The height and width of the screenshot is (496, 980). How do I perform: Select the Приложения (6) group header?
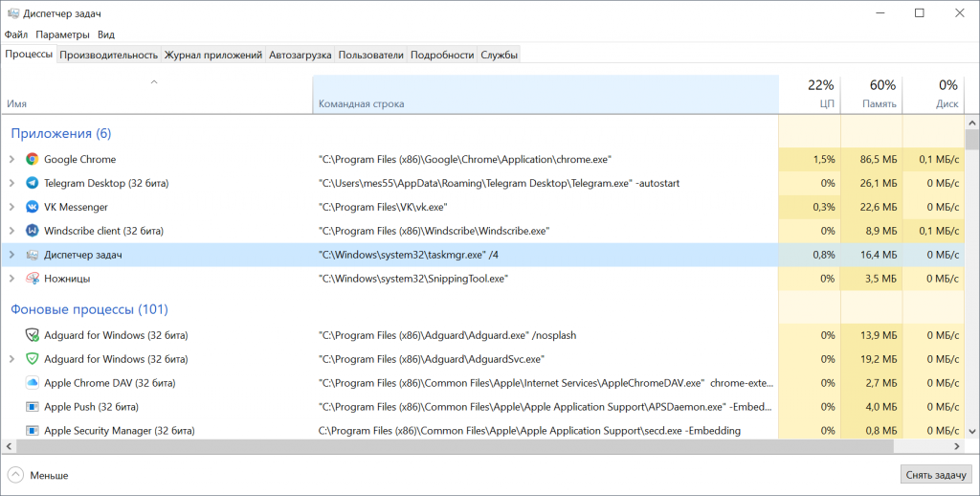[61, 133]
